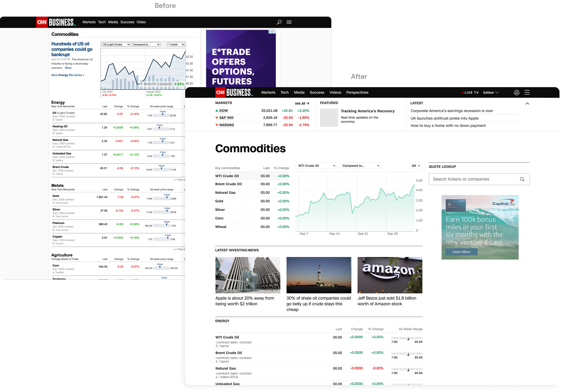This screenshot has width=563, height=392.
Task: Open Tech menu in After navigation
Action: point(284,92)
